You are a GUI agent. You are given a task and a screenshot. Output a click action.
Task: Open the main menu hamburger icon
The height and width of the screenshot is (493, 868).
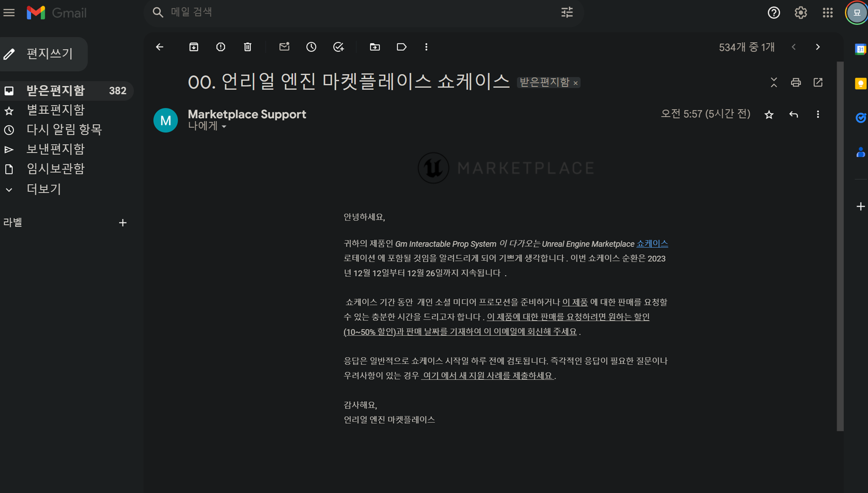click(x=9, y=12)
